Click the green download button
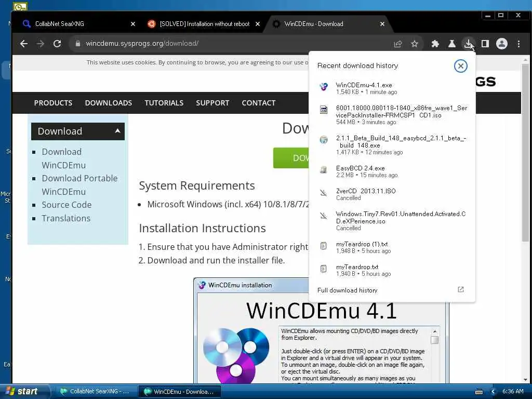532x399 pixels. 291,158
